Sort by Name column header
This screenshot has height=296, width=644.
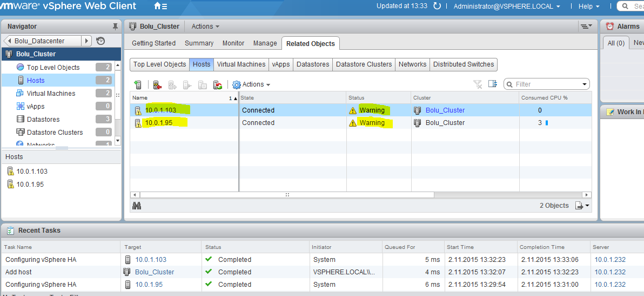click(184, 98)
